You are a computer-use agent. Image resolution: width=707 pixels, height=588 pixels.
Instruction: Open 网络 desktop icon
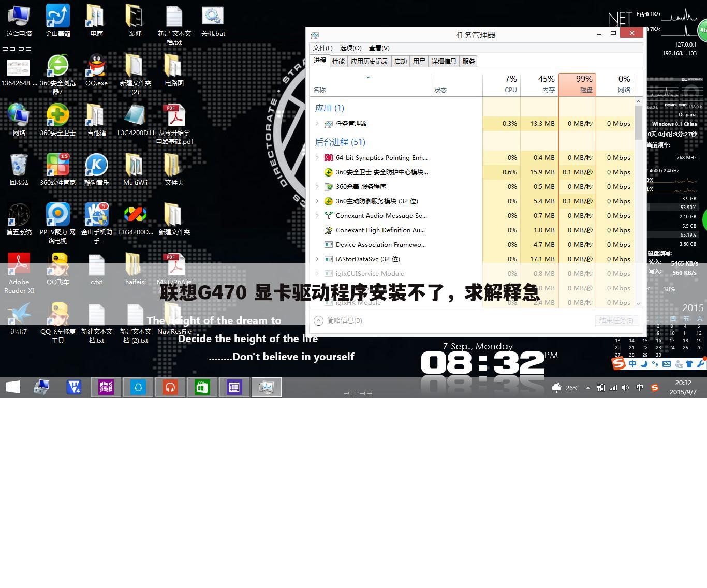point(19,120)
